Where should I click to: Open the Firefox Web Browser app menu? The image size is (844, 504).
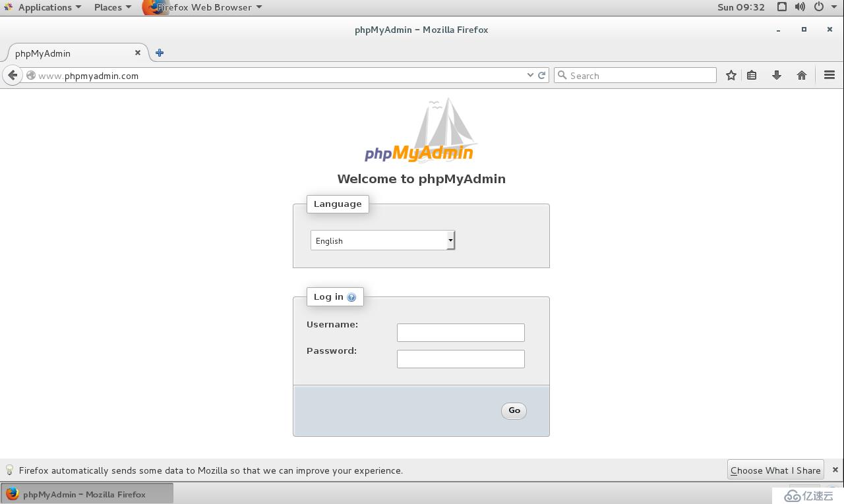coord(203,7)
